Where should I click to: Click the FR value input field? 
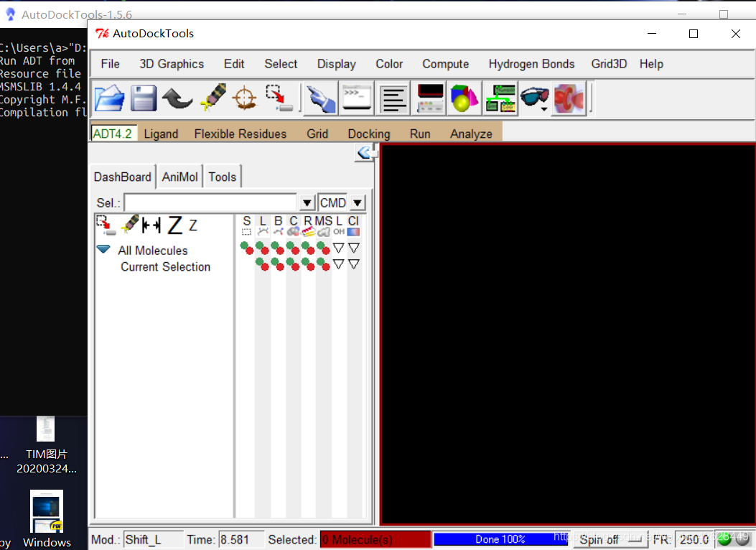[x=694, y=539]
